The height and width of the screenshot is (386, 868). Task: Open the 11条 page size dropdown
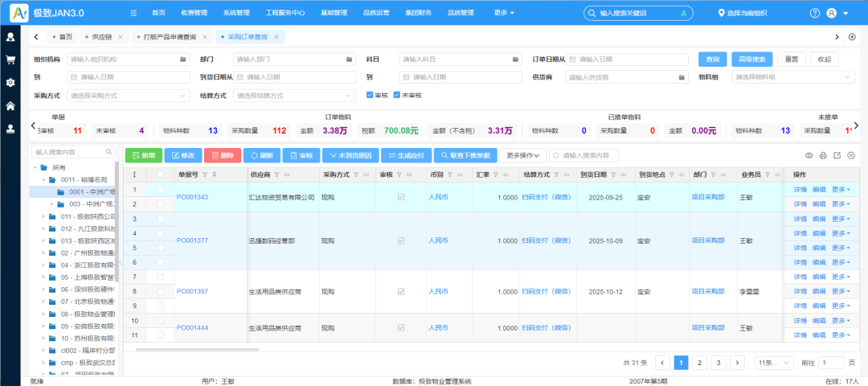pyautogui.click(x=775, y=363)
